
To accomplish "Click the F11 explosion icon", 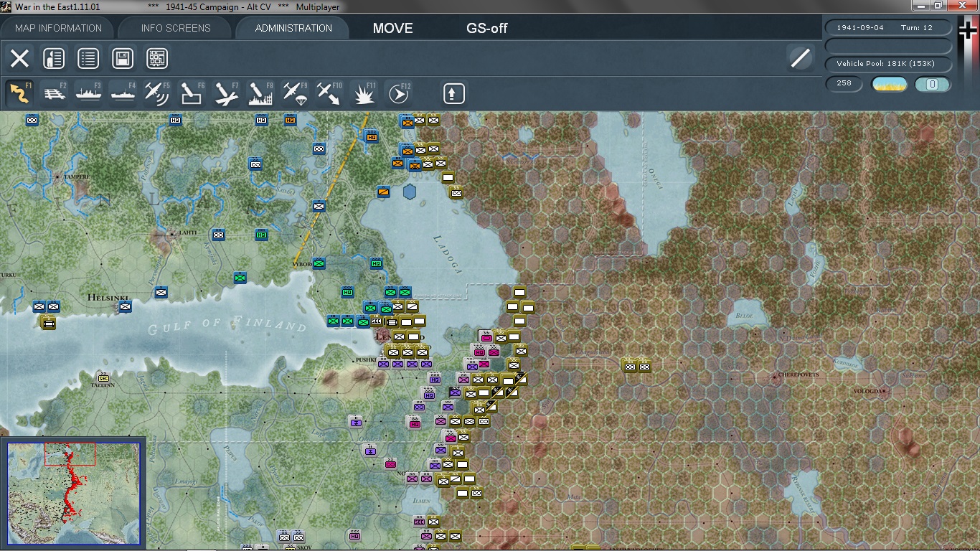I will tap(364, 93).
